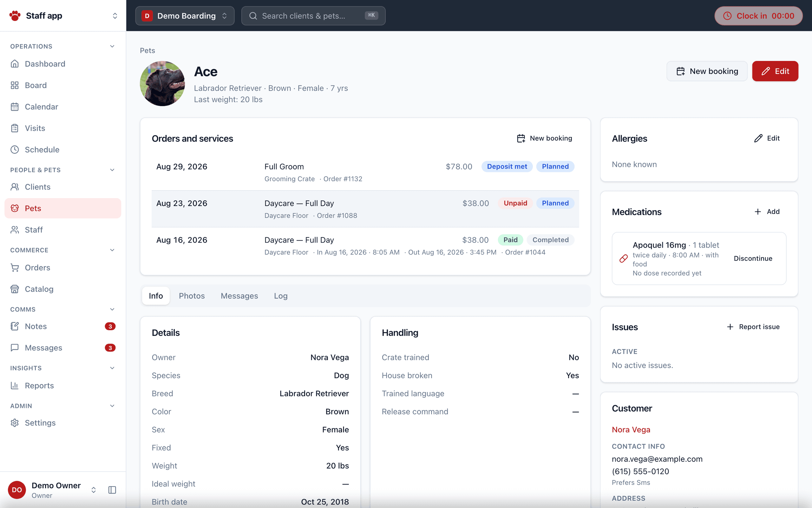Collapse the People & Pets section

coord(112,170)
